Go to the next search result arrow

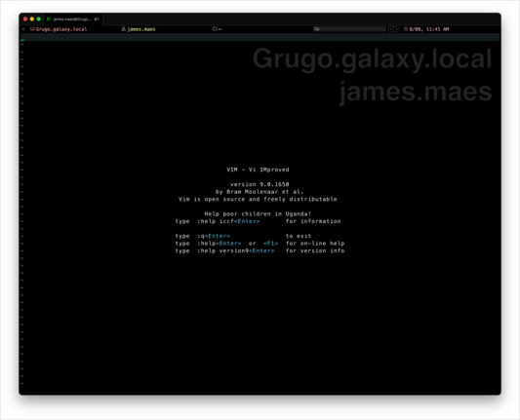pos(396,29)
